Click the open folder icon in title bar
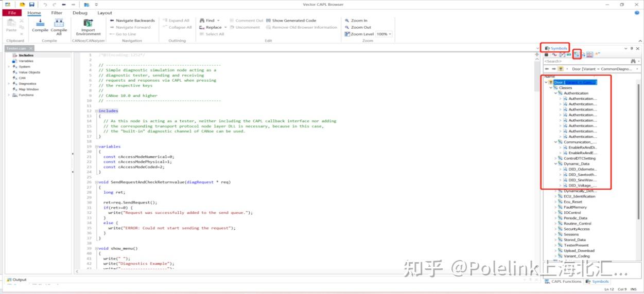The height and width of the screenshot is (294, 644). (23, 5)
